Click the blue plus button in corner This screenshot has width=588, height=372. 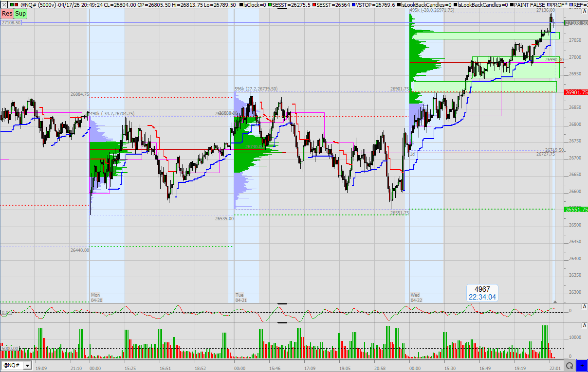pos(582,365)
